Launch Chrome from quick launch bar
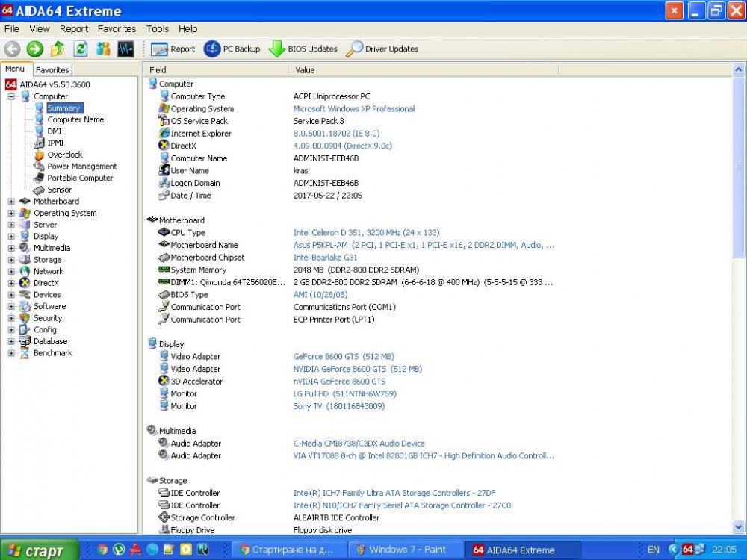Image resolution: width=747 pixels, height=560 pixels. pyautogui.click(x=102, y=550)
